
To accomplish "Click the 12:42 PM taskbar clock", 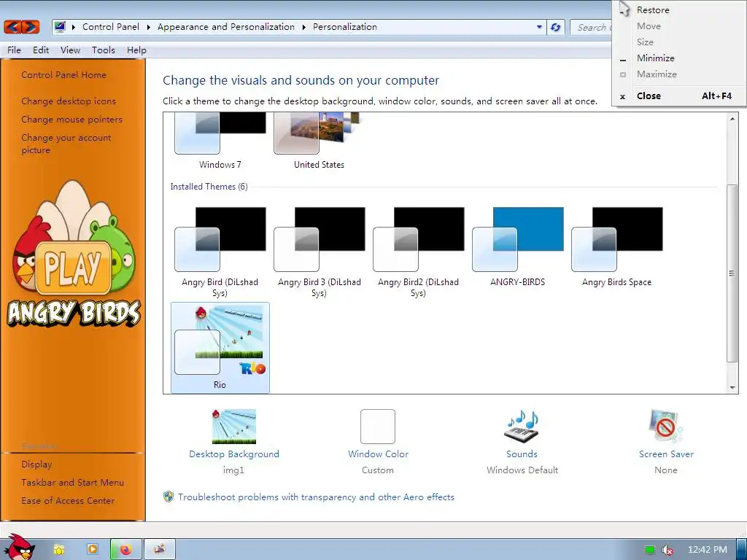I will click(x=708, y=550).
